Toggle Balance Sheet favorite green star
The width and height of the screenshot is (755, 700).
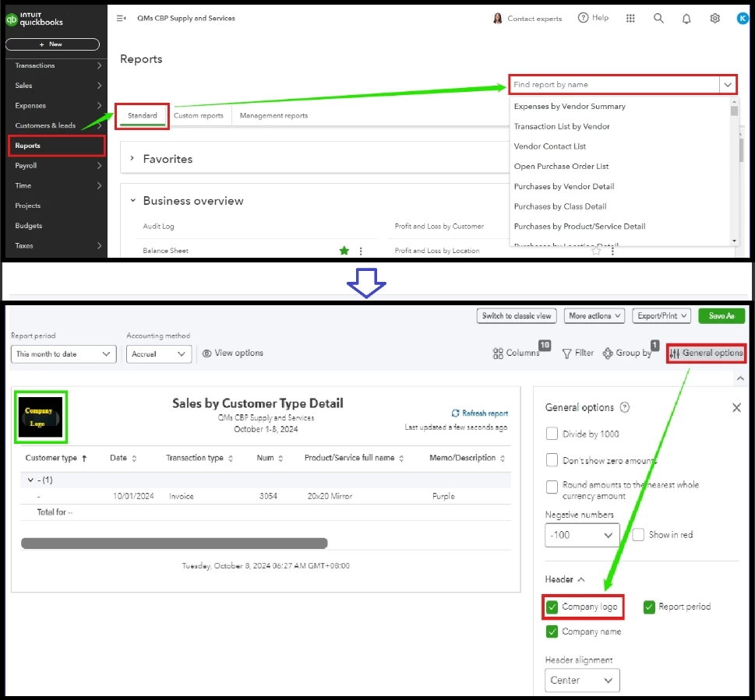coord(344,250)
